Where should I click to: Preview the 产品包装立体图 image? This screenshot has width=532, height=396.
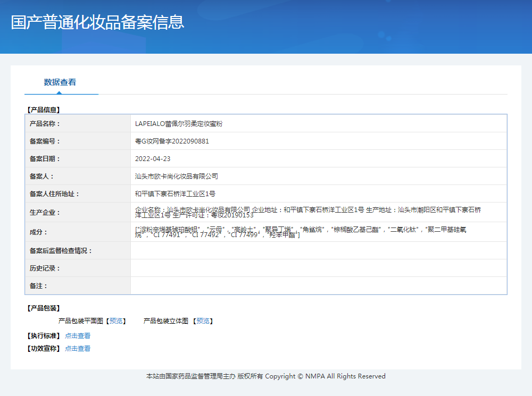pos(203,321)
